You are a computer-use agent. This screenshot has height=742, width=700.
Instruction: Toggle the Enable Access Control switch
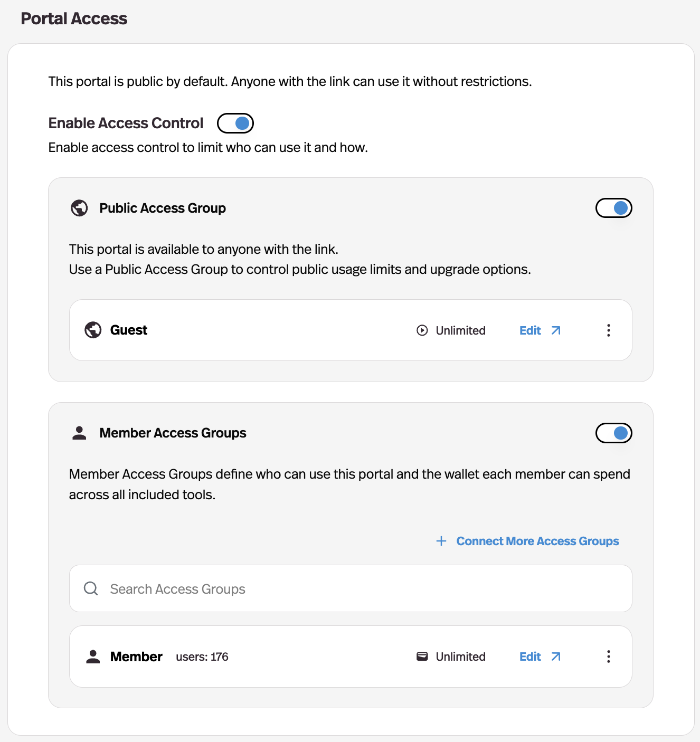click(x=235, y=123)
